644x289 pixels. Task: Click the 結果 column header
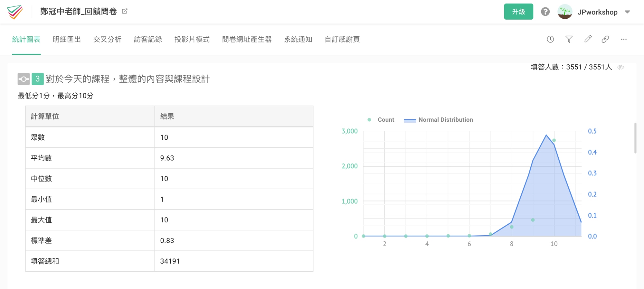click(x=167, y=116)
